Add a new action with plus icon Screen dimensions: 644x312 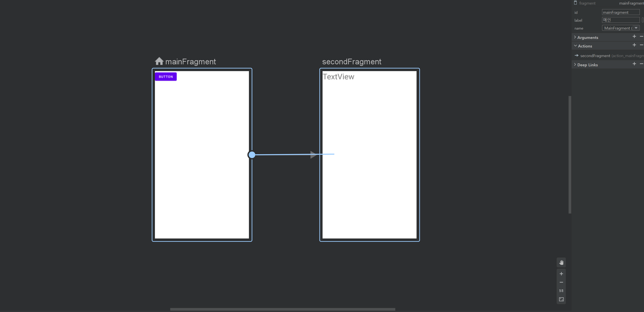click(x=634, y=45)
